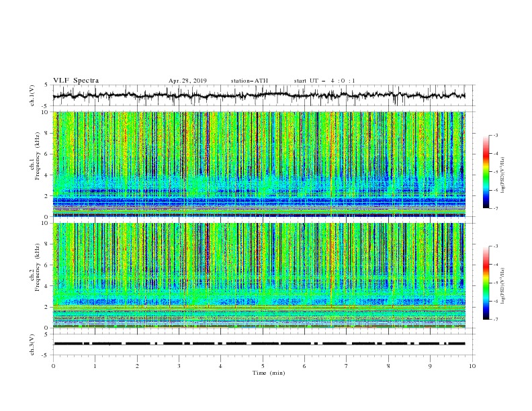Click inside the ch.1 spectrogram panel
Viewport: 532px width, 411px height.
[259, 164]
